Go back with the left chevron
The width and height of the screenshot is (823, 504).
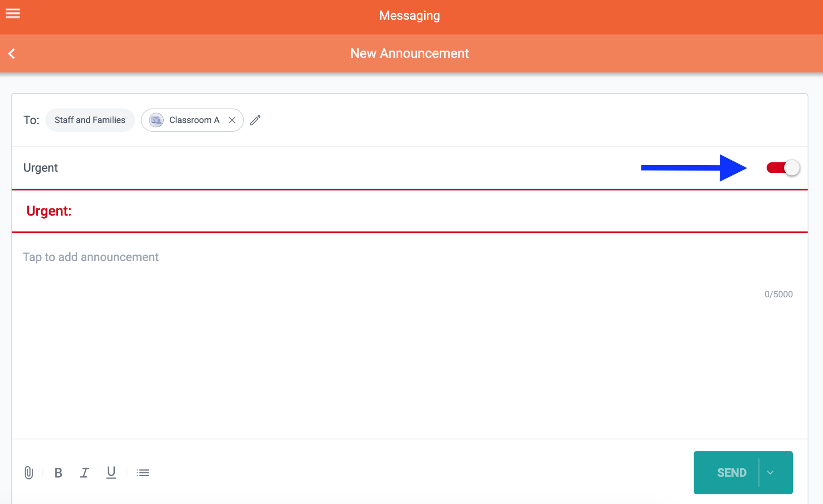tap(12, 53)
